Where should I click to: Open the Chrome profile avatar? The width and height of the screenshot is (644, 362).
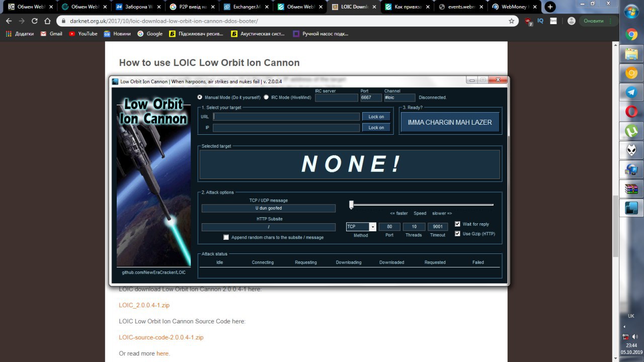[x=572, y=21]
